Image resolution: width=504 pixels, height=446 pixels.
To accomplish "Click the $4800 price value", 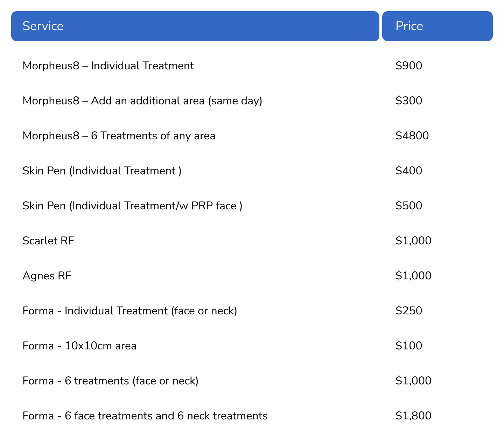I will point(412,136).
